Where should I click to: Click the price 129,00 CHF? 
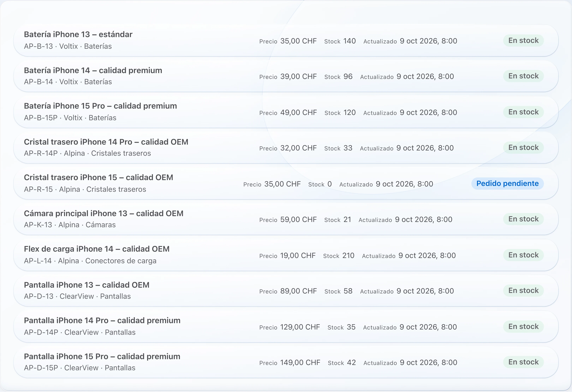[300, 327]
